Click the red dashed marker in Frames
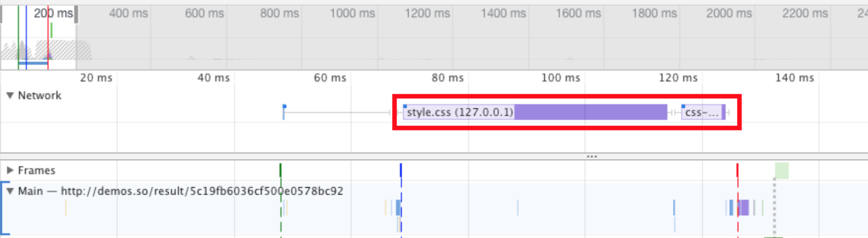 click(x=737, y=170)
